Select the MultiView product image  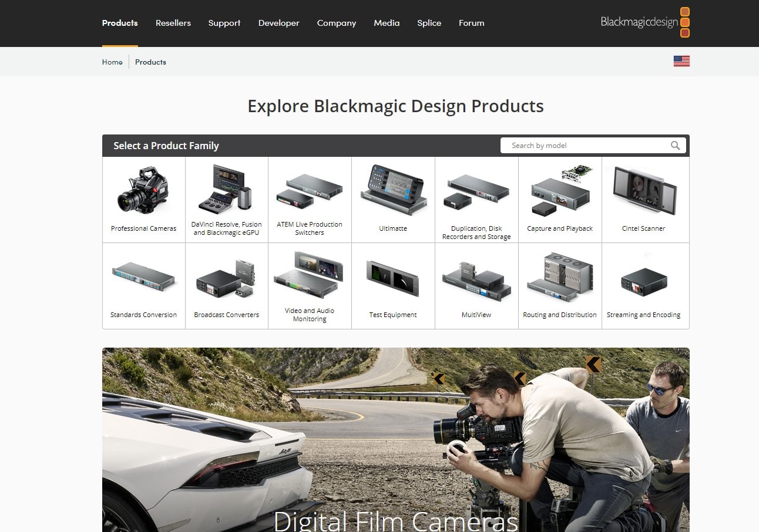(476, 281)
